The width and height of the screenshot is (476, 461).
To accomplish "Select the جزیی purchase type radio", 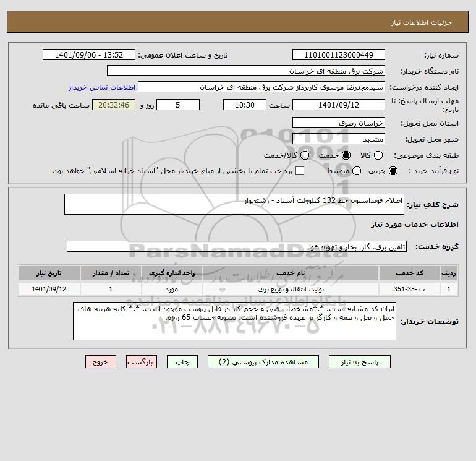I will click(x=393, y=171).
